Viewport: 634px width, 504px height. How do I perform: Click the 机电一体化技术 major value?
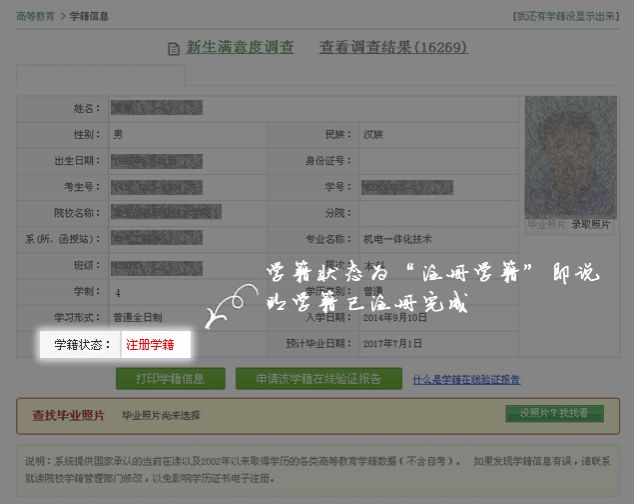(397, 240)
